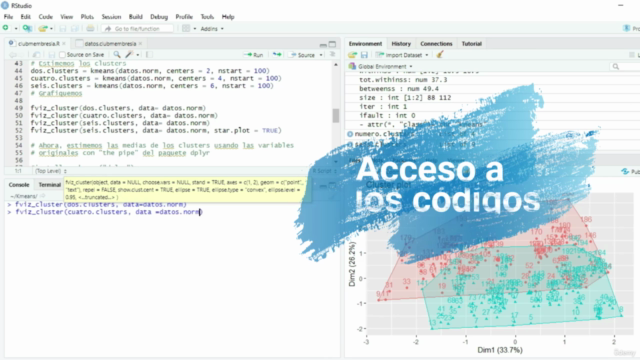
Task: Show editor in new window icon
Action: (36, 55)
